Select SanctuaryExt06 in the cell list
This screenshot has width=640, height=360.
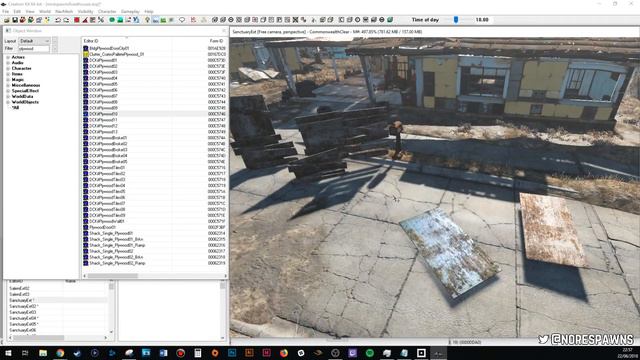(x=22, y=330)
